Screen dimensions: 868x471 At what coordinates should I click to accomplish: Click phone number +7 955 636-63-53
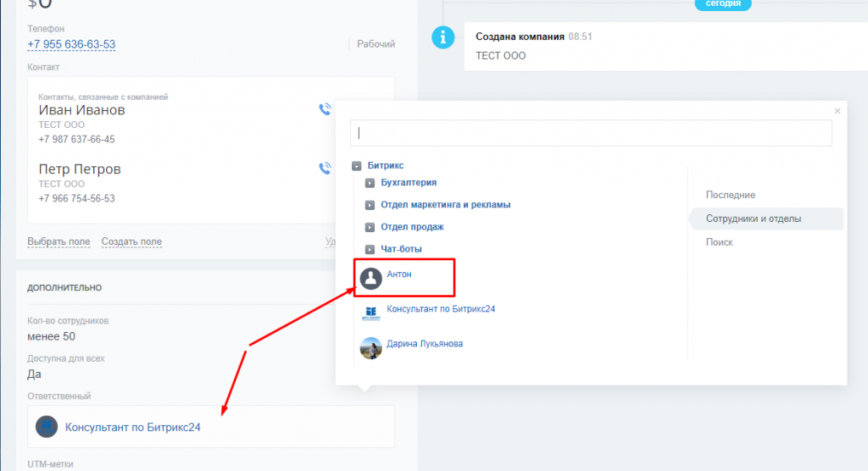pos(71,44)
